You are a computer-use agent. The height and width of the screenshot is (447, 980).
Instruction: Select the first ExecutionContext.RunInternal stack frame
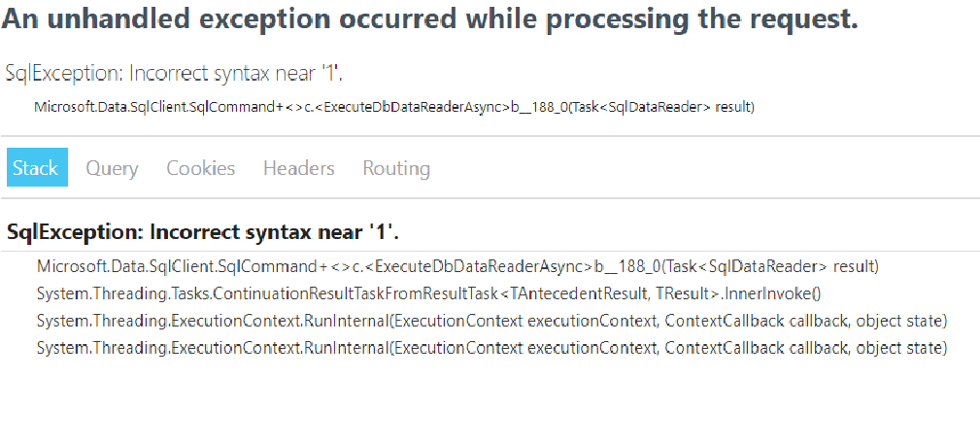[491, 322]
